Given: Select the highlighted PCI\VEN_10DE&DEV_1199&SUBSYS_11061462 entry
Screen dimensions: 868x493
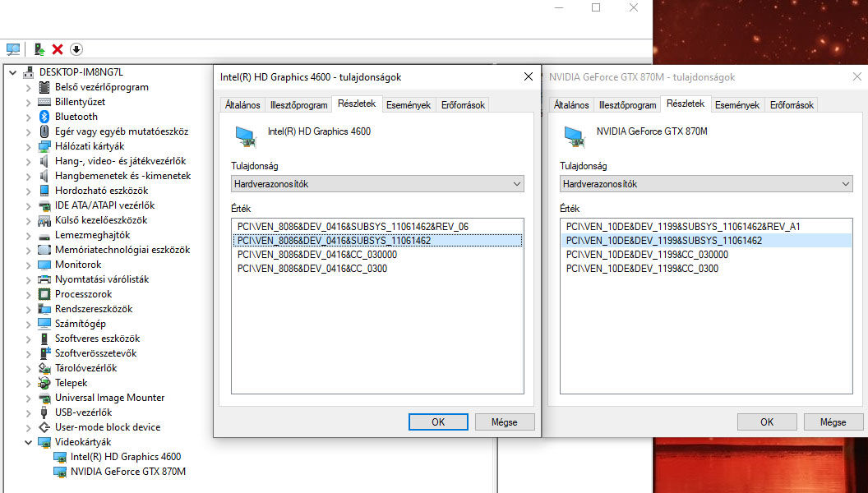Looking at the screenshot, I should 706,241.
